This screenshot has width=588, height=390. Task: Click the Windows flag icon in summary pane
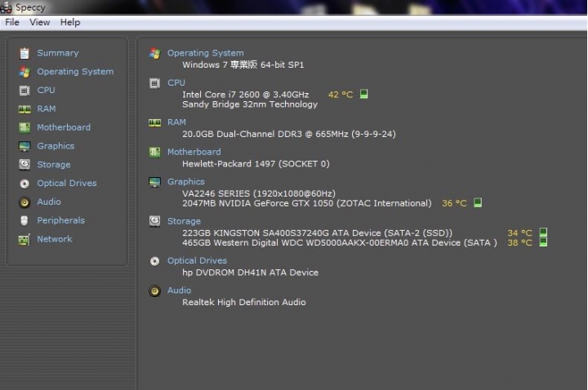tap(154, 54)
